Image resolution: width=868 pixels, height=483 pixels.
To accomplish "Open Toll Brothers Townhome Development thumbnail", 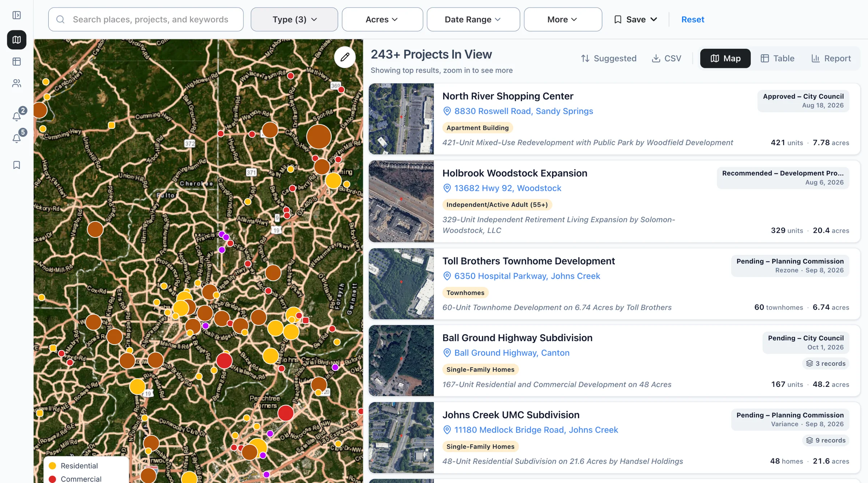I will [401, 284].
